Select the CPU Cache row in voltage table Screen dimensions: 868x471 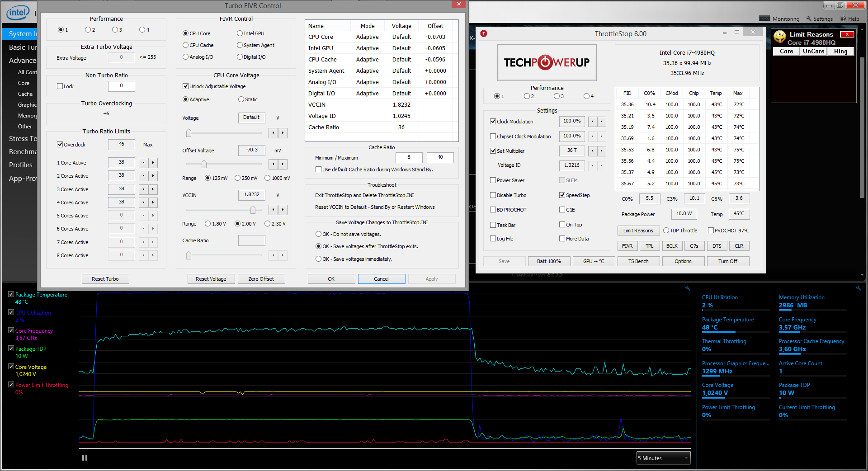(x=382, y=59)
